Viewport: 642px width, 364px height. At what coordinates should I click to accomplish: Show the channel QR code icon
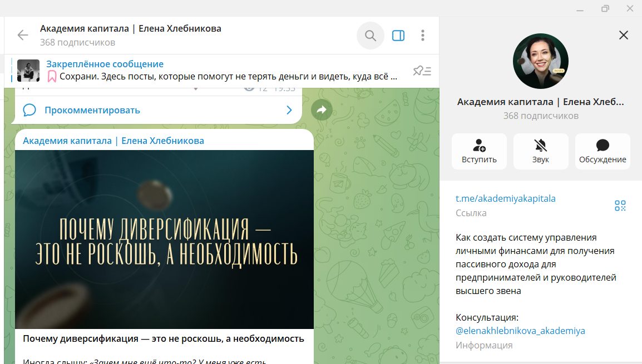tap(620, 205)
